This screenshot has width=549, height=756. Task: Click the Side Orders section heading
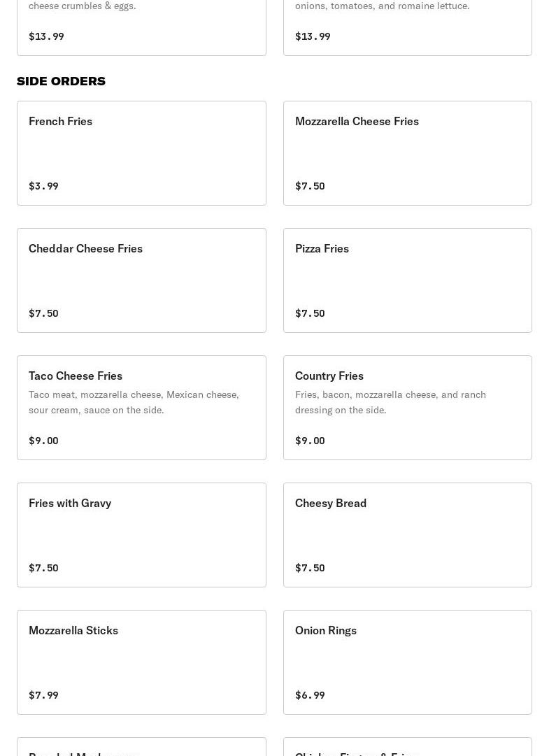click(62, 81)
